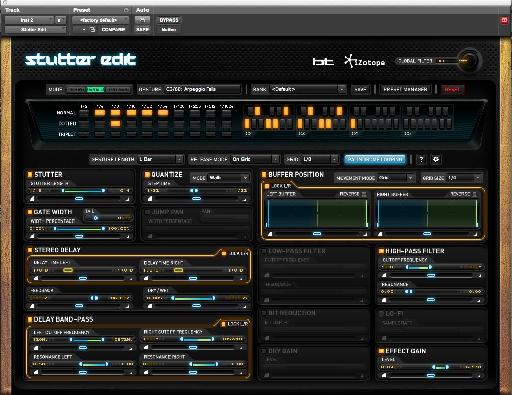
Task: Open the Track Inst 2 selector
Action: point(29,20)
